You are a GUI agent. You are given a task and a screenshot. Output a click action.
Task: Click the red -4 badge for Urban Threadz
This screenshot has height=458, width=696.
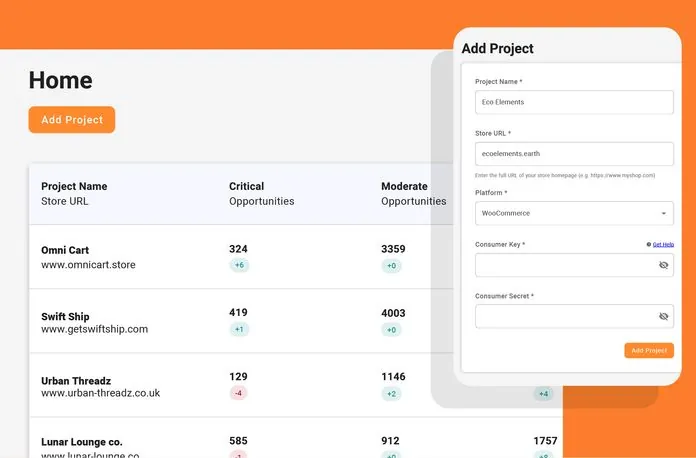(238, 394)
